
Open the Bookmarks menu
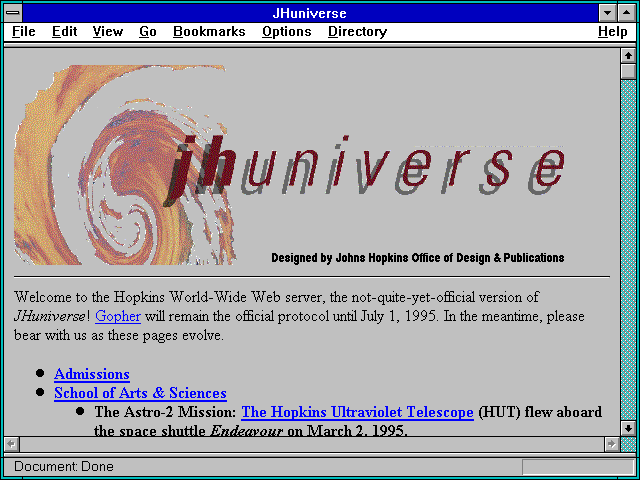click(209, 31)
